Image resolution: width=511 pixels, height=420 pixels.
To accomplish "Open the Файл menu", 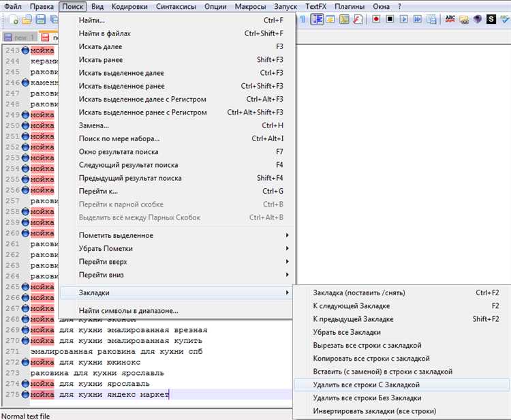I will coord(13,7).
